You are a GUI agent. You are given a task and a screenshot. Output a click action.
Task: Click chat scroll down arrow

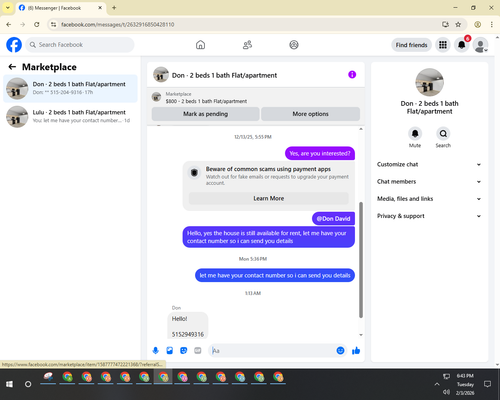(x=361, y=335)
